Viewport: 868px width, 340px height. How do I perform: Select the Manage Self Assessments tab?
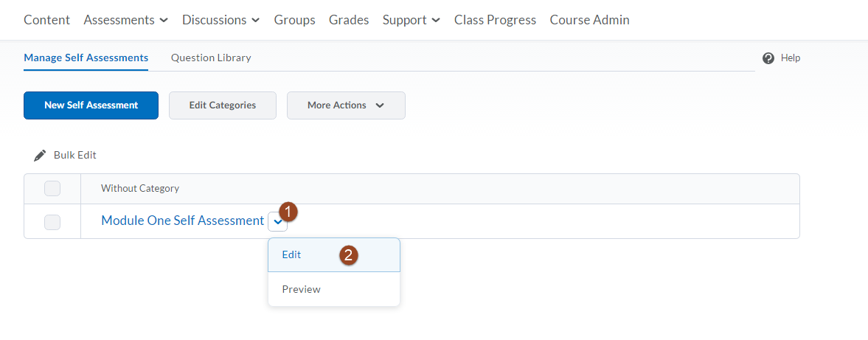pyautogui.click(x=86, y=58)
